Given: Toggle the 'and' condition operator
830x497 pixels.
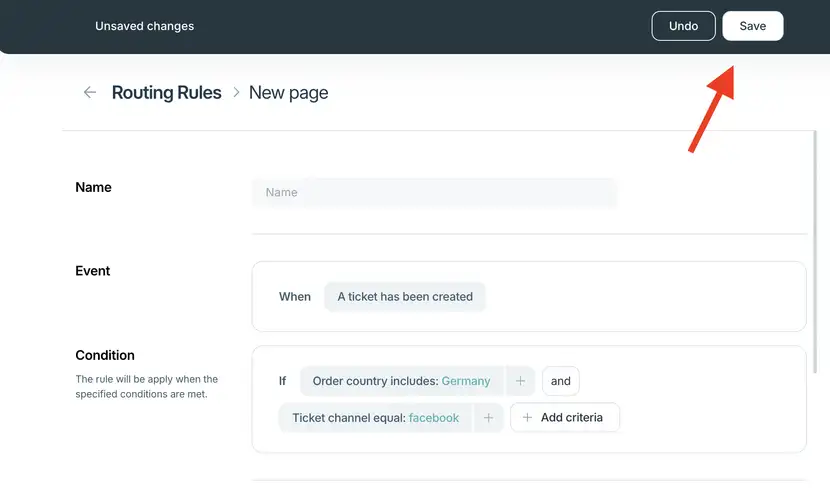Looking at the screenshot, I should [x=561, y=381].
